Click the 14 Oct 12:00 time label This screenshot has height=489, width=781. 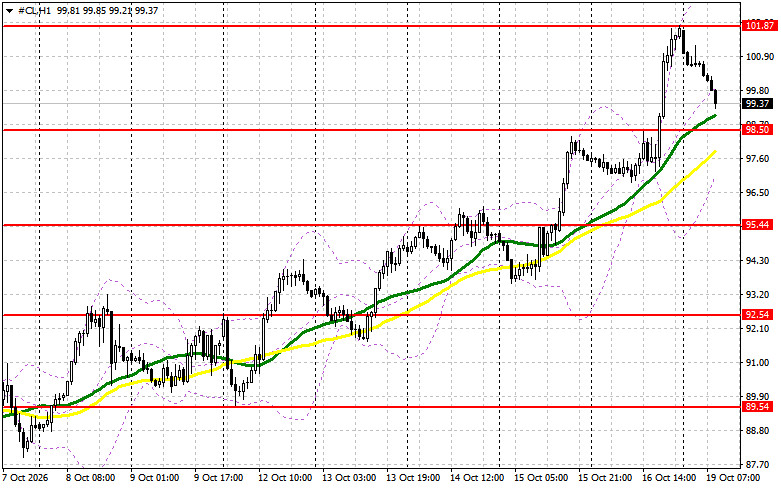pyautogui.click(x=477, y=478)
